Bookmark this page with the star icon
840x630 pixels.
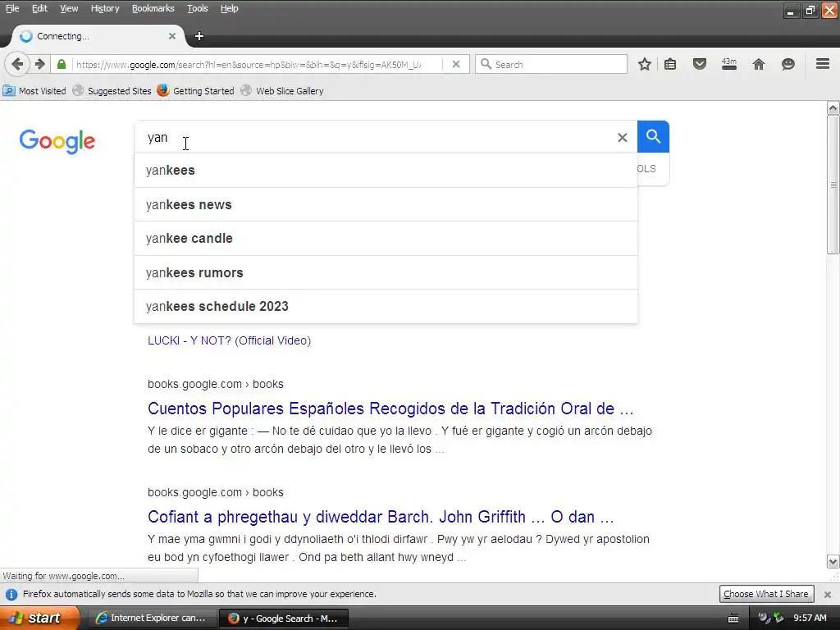pos(645,64)
